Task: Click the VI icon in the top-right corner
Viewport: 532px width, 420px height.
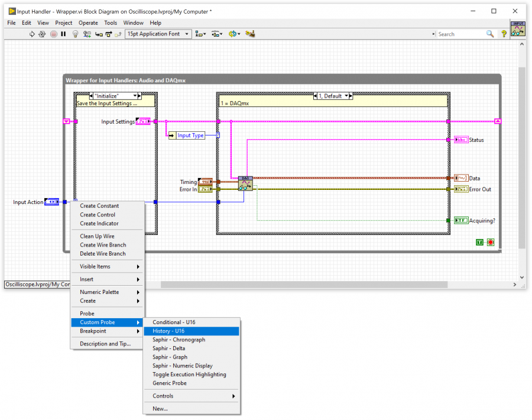Action: click(x=517, y=27)
